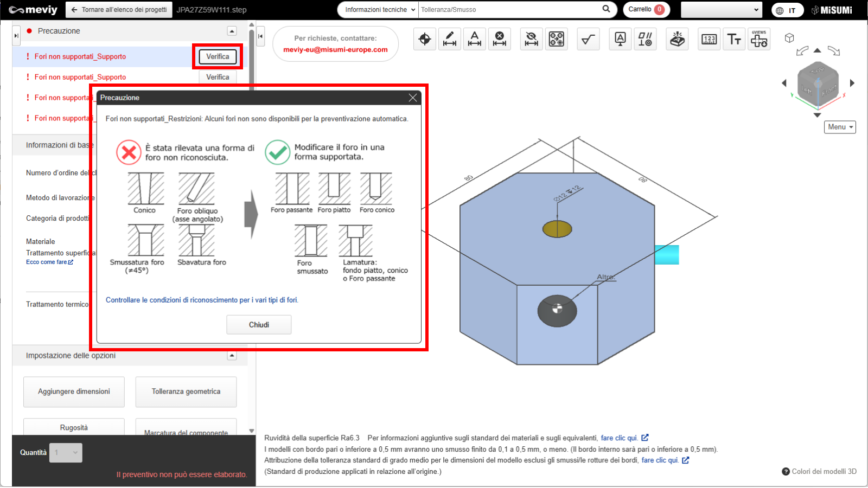The width and height of the screenshot is (868, 488).
Task: Collapse Impostazione delle opzioni section
Action: tap(232, 356)
